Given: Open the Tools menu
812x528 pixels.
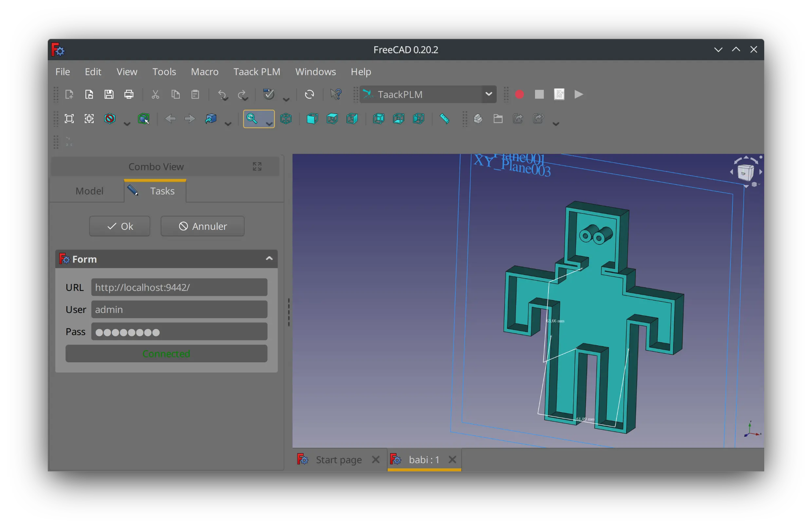Looking at the screenshot, I should [x=164, y=72].
